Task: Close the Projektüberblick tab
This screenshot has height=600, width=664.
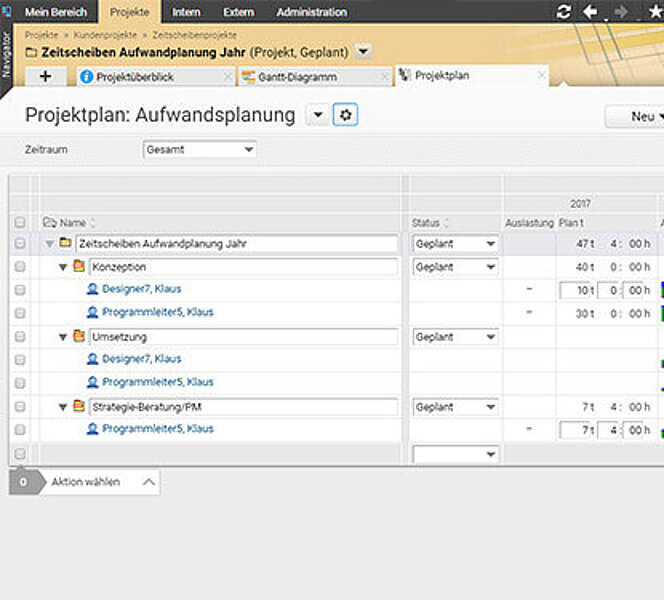Action: click(228, 77)
